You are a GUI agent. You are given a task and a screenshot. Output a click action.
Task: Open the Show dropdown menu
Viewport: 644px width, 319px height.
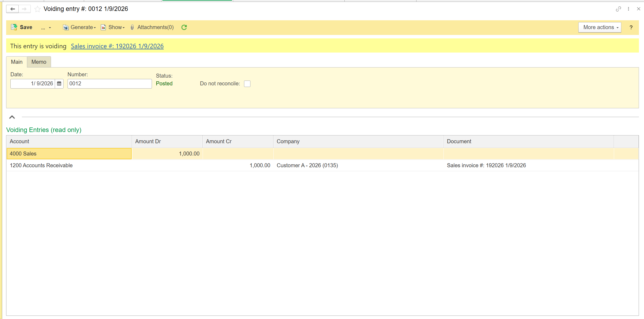point(113,27)
